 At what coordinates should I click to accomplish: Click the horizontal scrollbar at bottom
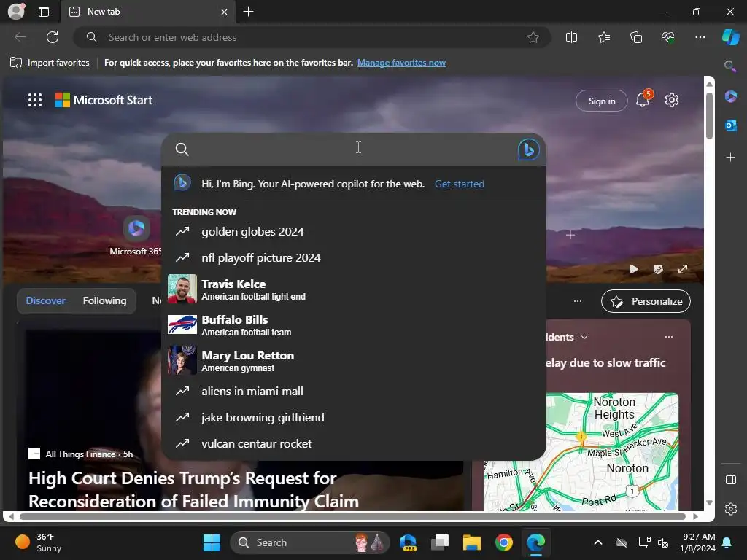352,516
